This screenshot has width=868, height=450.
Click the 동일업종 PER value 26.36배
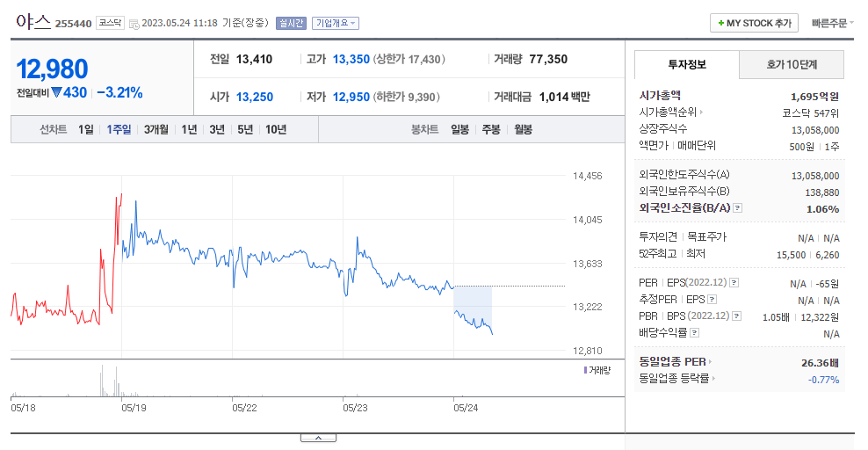pos(820,363)
